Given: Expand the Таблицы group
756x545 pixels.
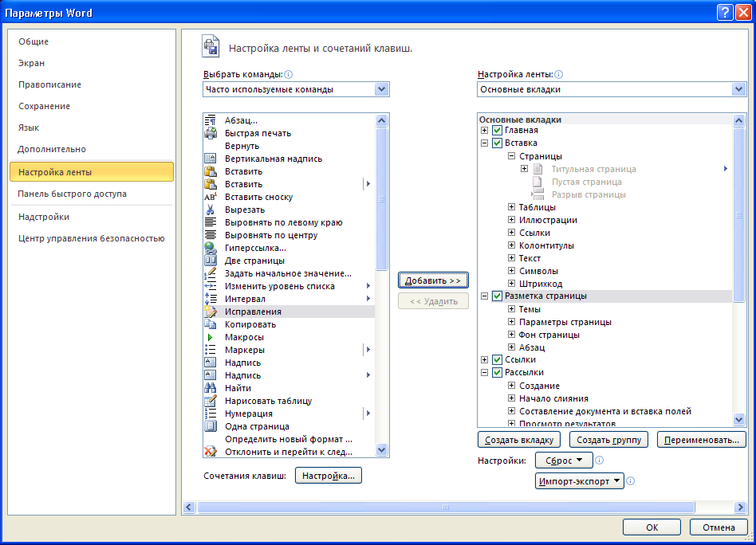Looking at the screenshot, I should click(511, 206).
